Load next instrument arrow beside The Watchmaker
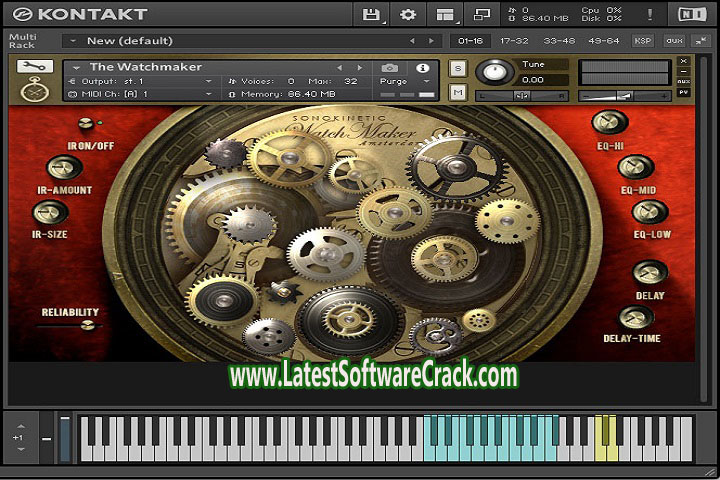The height and width of the screenshot is (480, 720). coord(360,68)
